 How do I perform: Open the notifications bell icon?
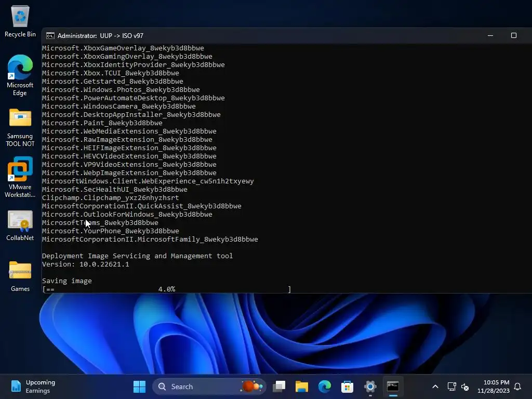point(517,387)
